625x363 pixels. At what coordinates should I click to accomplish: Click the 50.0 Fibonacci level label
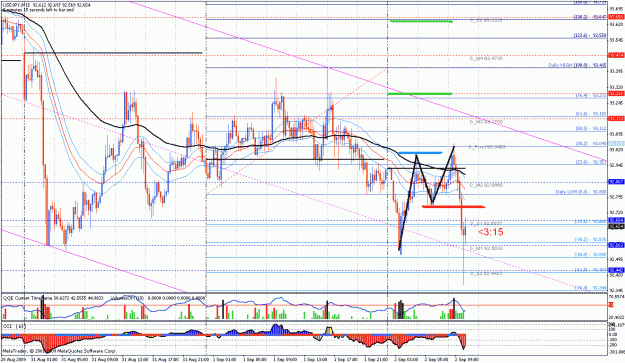591,128
